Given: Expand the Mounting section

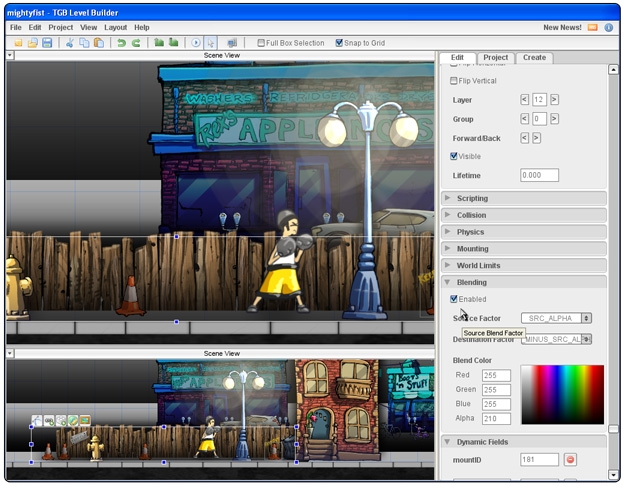Looking at the screenshot, I should tap(524, 248).
